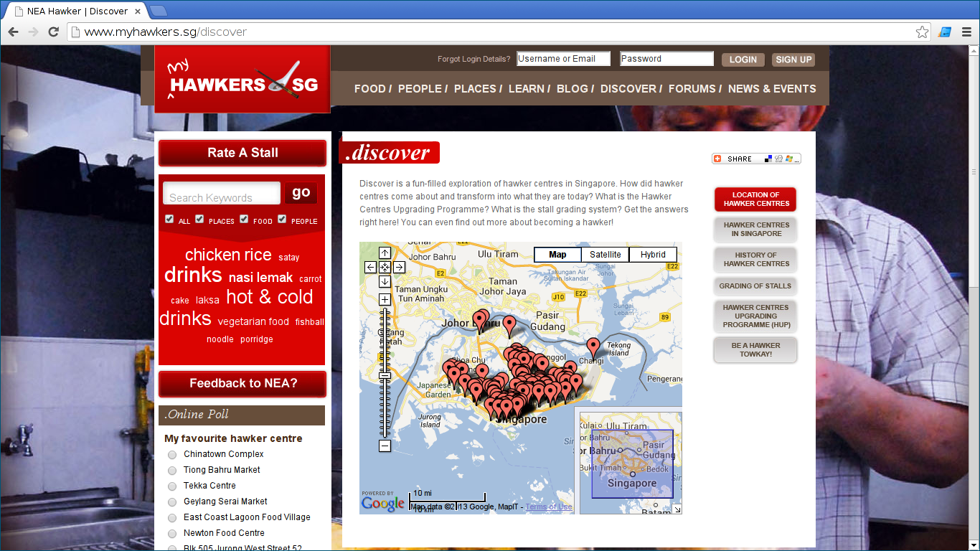Select Tiong Bahru Market in the online poll
The image size is (980, 551).
click(172, 470)
